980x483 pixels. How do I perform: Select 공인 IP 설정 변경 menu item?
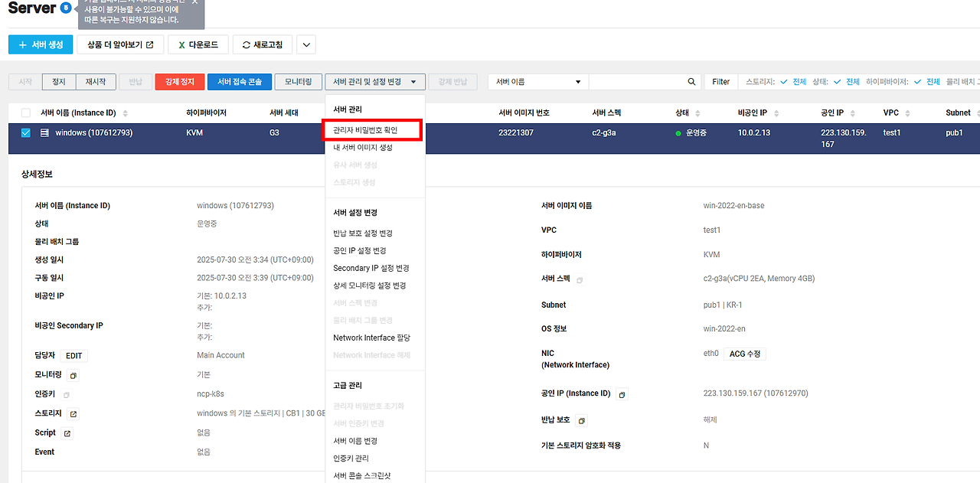click(359, 250)
